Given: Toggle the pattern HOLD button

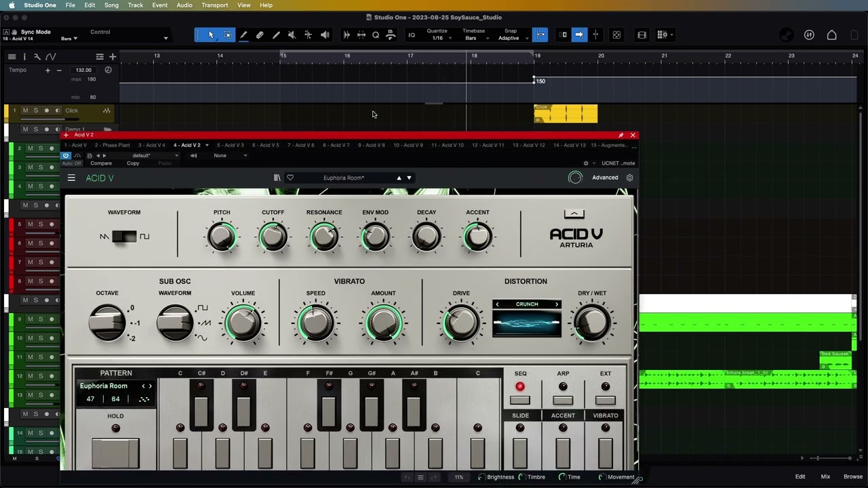Looking at the screenshot, I should 115,453.
